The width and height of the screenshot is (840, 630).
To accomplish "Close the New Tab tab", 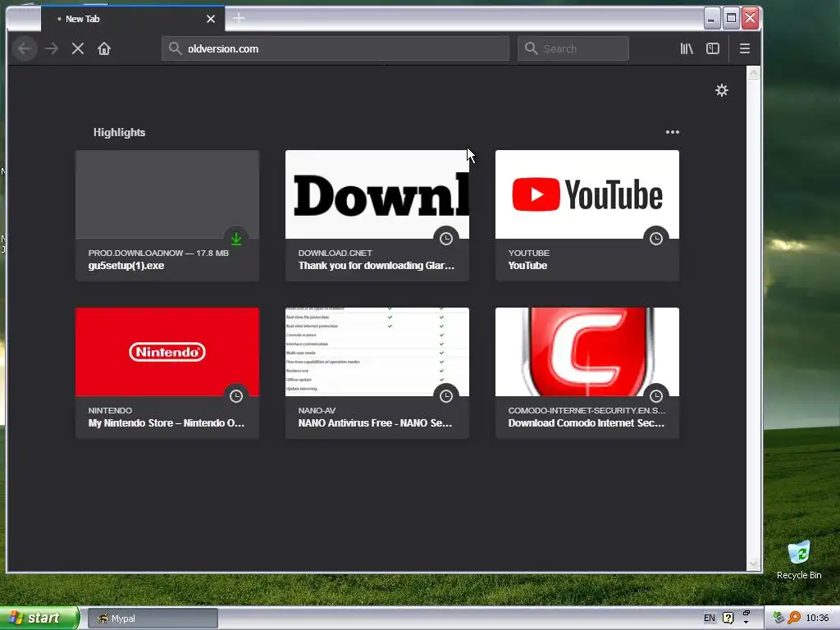I will [x=211, y=19].
